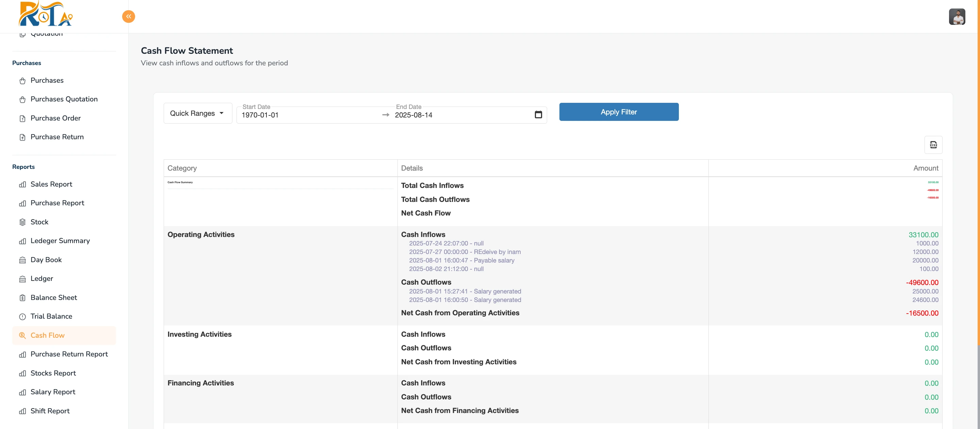Click the Quick Ranges dropdown arrow
Screen dimensions: 980x429
(222, 113)
